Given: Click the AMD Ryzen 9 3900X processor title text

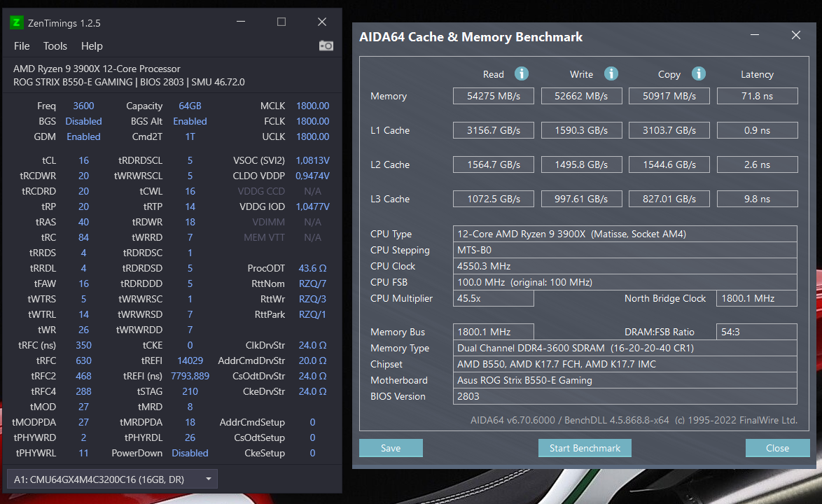Looking at the screenshot, I should (x=97, y=69).
